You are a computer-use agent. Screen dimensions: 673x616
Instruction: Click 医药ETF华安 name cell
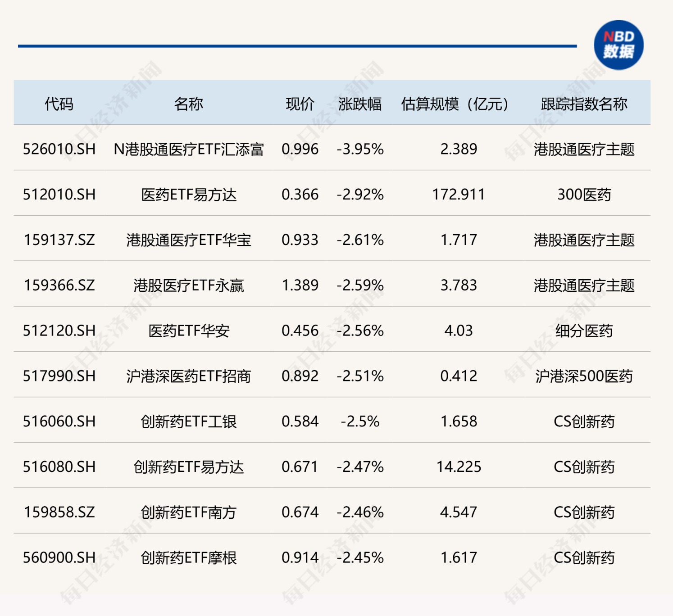[x=189, y=331]
